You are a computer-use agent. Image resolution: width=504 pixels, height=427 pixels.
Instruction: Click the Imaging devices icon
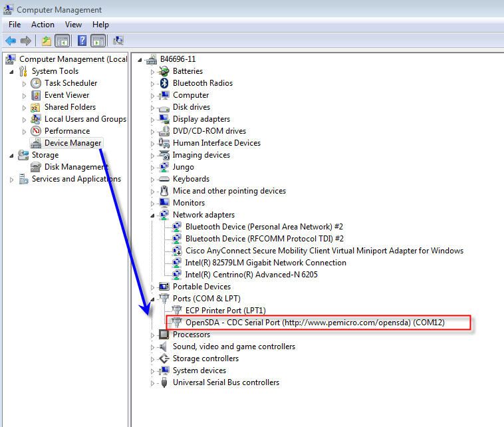pyautogui.click(x=164, y=155)
